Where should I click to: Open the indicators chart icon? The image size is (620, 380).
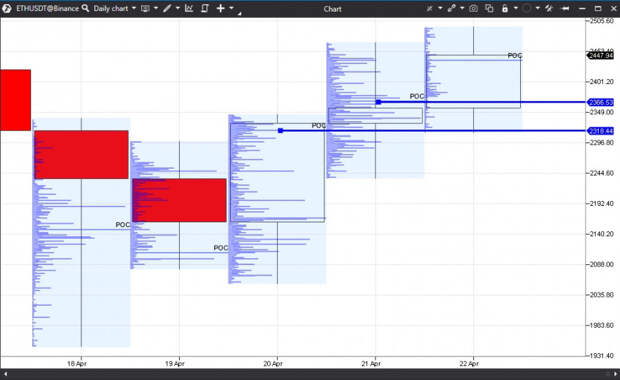189,8
